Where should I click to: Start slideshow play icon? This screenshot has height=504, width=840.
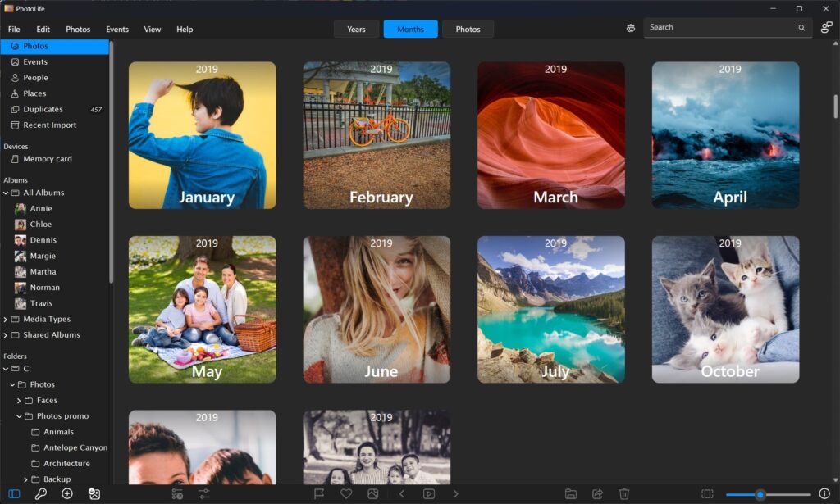coord(429,494)
